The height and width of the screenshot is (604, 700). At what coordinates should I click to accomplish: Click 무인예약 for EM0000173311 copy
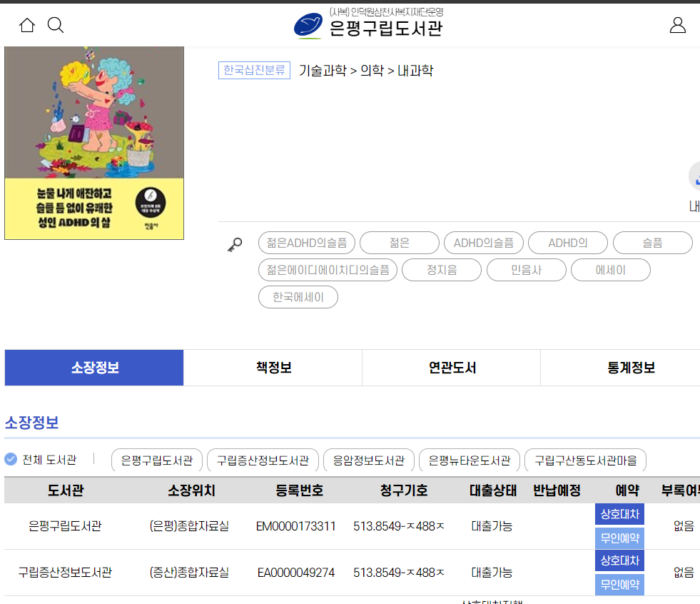click(619, 538)
